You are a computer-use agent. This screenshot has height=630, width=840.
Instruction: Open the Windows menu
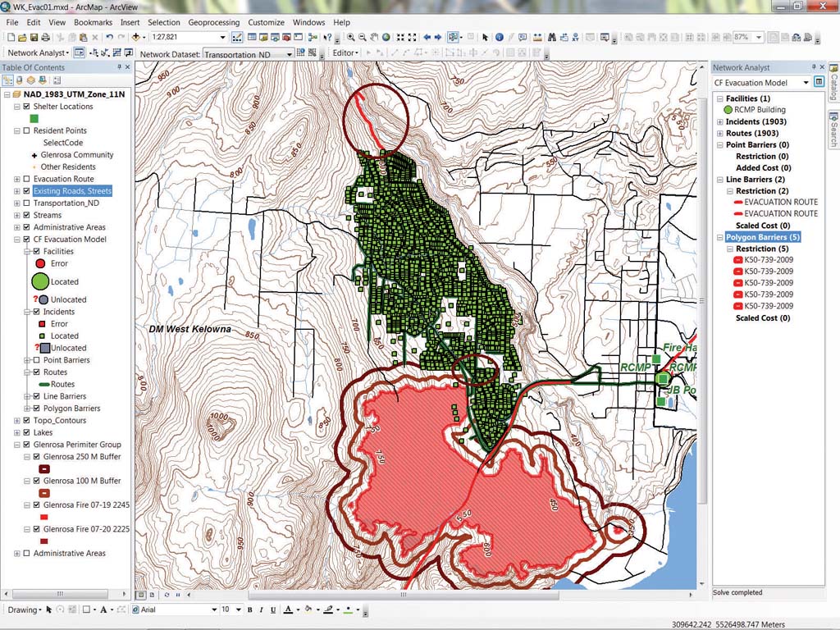click(x=308, y=22)
